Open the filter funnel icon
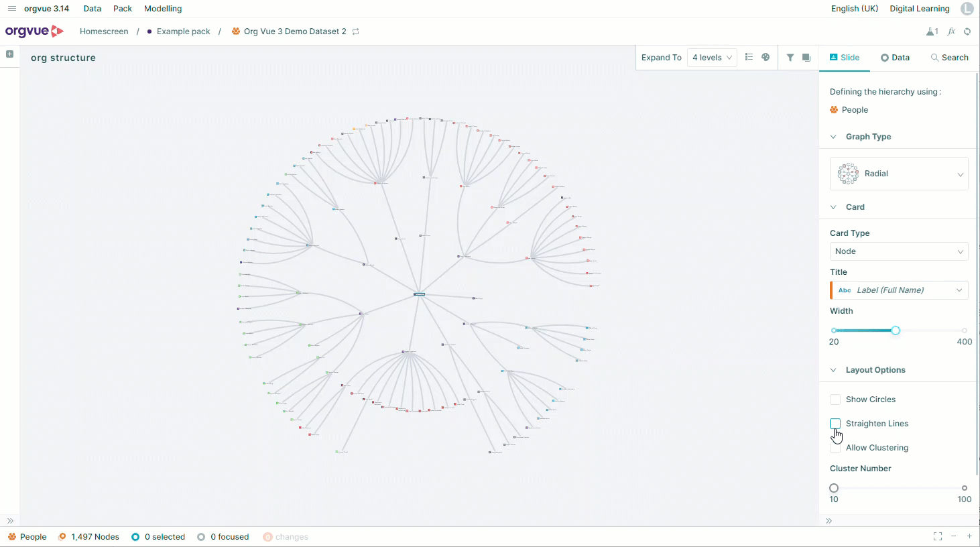Screen dimensions: 980x547 [790, 58]
